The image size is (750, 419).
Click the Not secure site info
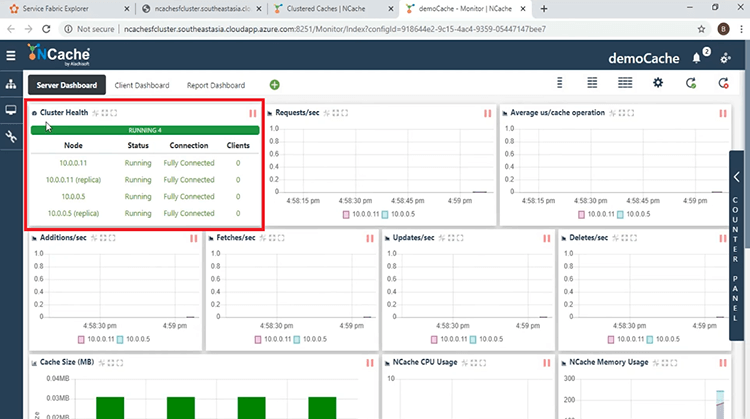[89, 29]
